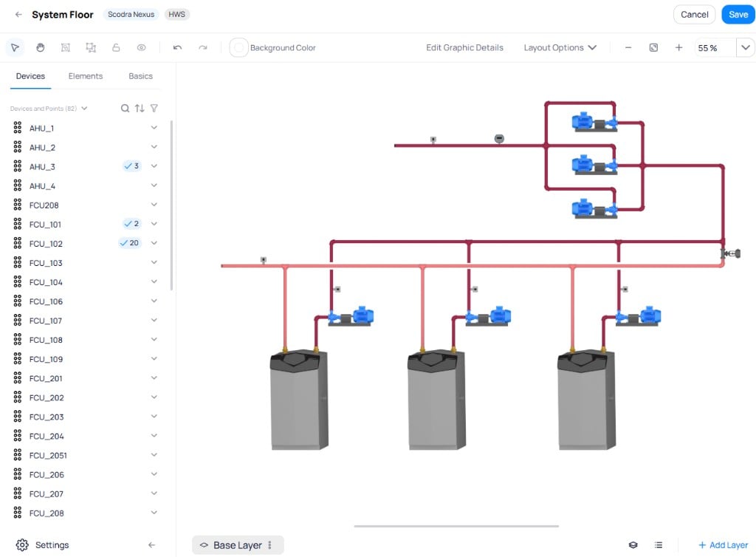Select FCU_109 in the device list
Screen dimensions: 756x557
pyautogui.click(x=46, y=359)
